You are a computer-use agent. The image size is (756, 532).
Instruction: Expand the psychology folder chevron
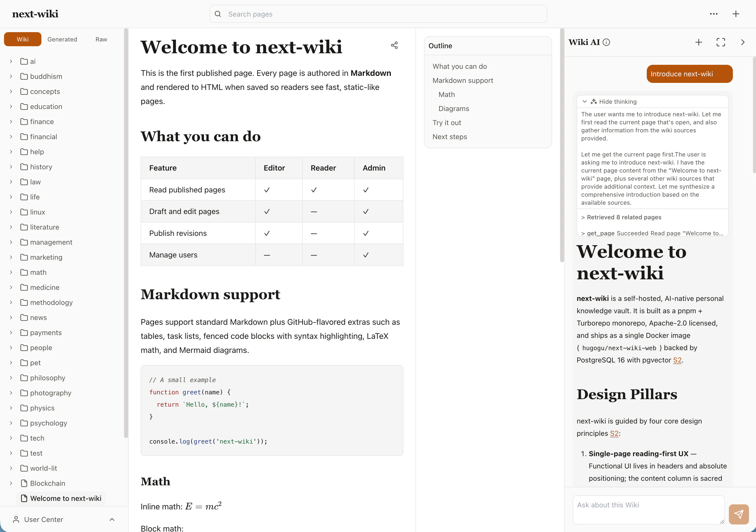tap(11, 423)
